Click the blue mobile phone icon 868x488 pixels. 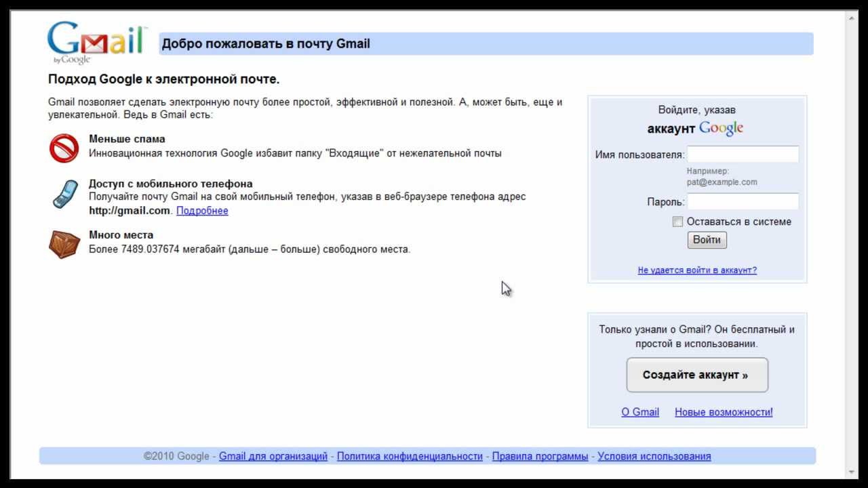pyautogui.click(x=65, y=195)
